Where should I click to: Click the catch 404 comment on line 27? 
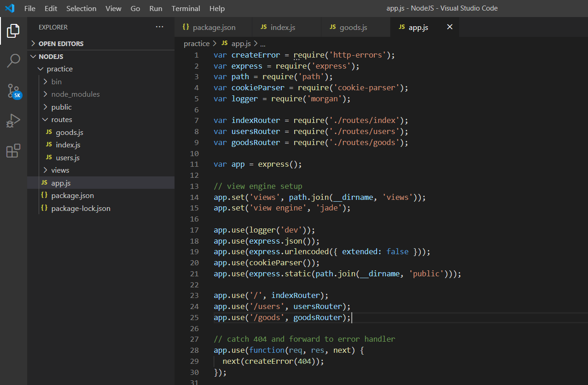click(304, 339)
